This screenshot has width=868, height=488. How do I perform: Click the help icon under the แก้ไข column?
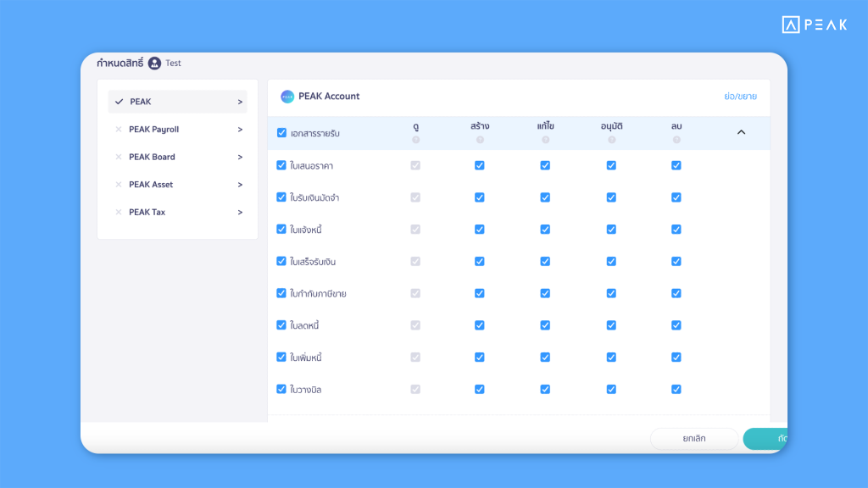click(x=546, y=140)
